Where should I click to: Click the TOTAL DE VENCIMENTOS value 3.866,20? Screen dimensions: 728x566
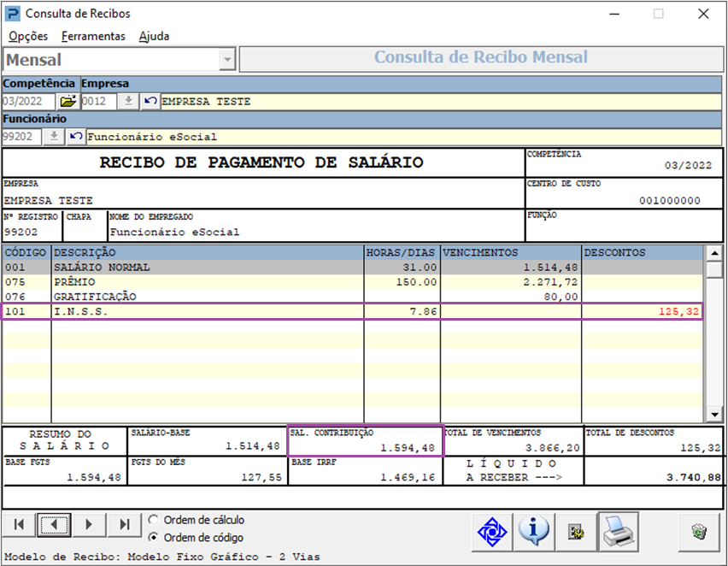(x=553, y=448)
